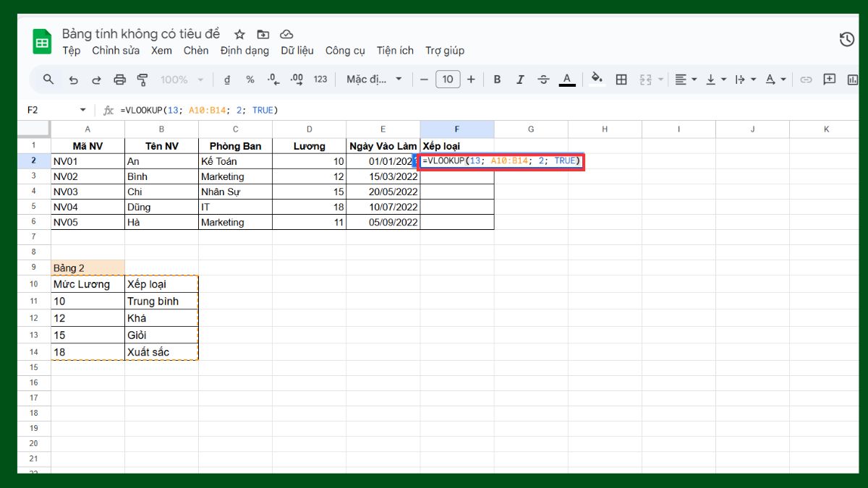868x488 pixels.
Task: Format selection as percentage
Action: click(x=250, y=80)
